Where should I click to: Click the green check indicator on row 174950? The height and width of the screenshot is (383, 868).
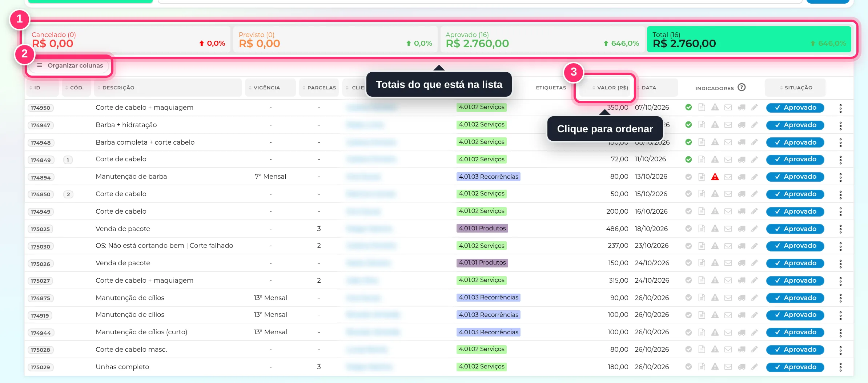[x=688, y=107]
